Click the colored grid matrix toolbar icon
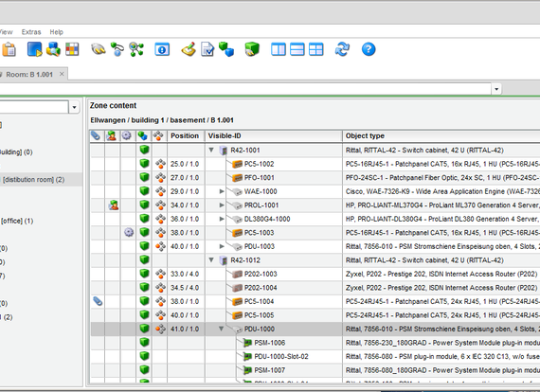 point(72,49)
